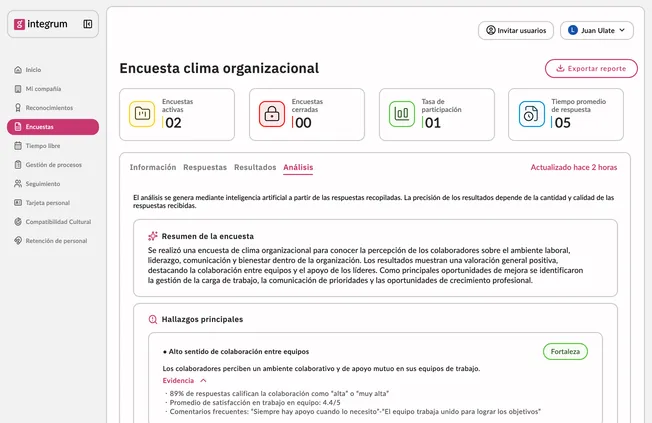
Task: Open Mi compañía in the sidebar
Action: [x=53, y=89]
